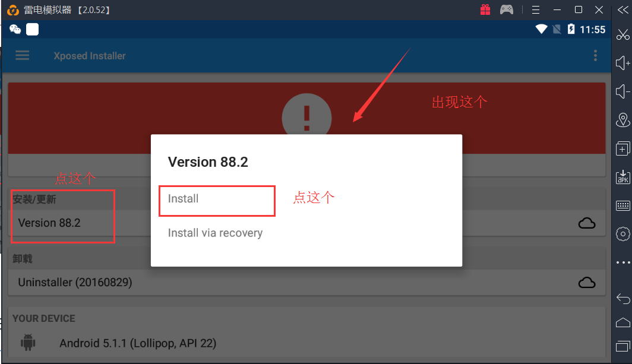This screenshot has height=364, width=632.
Task: Open the multi-instance plus window icon
Action: click(x=622, y=148)
